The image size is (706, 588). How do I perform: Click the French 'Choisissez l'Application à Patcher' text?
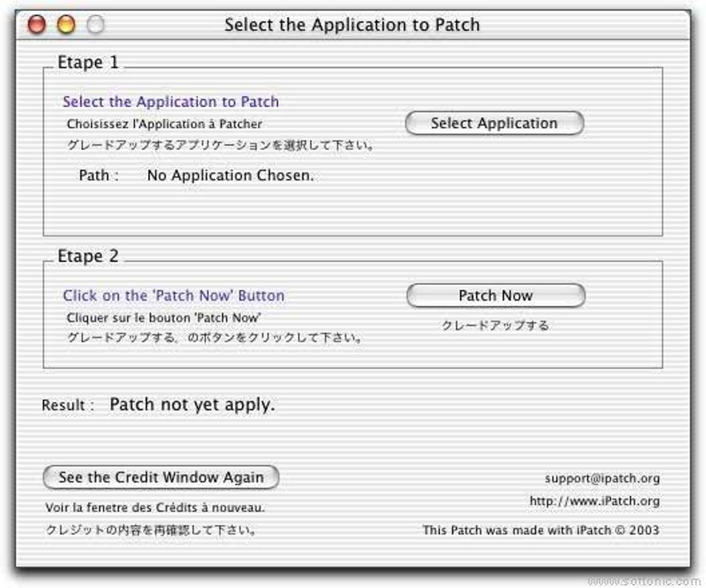coord(164,125)
